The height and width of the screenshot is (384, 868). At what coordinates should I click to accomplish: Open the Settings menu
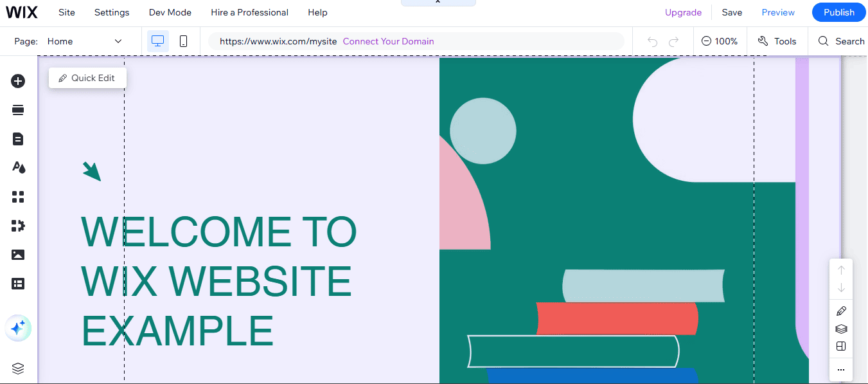coord(112,12)
